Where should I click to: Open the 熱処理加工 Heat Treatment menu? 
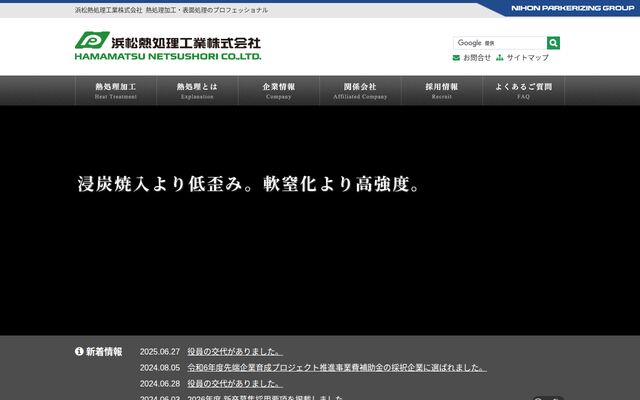[x=116, y=91]
